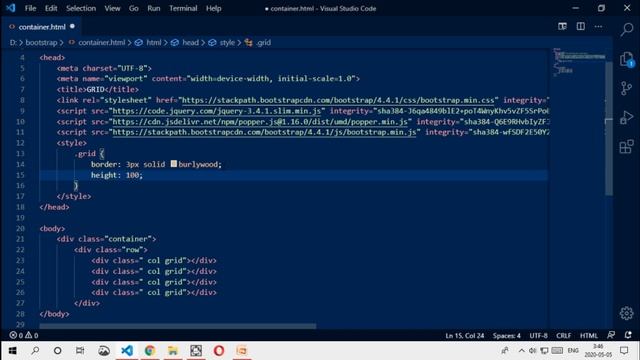This screenshot has width=640, height=360.
Task: Click the VS Code logo in title bar
Action: tap(11, 8)
